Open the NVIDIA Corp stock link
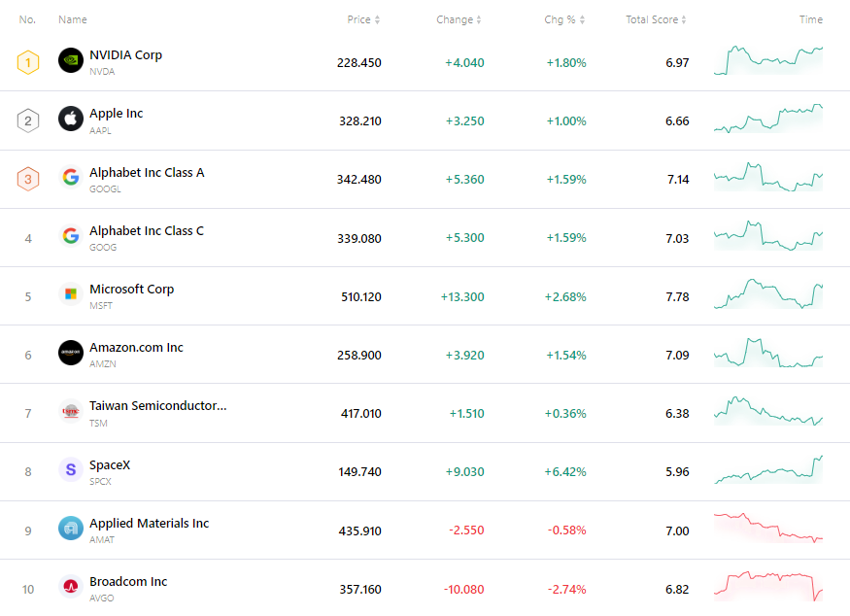The width and height of the screenshot is (850, 616). 125,54
